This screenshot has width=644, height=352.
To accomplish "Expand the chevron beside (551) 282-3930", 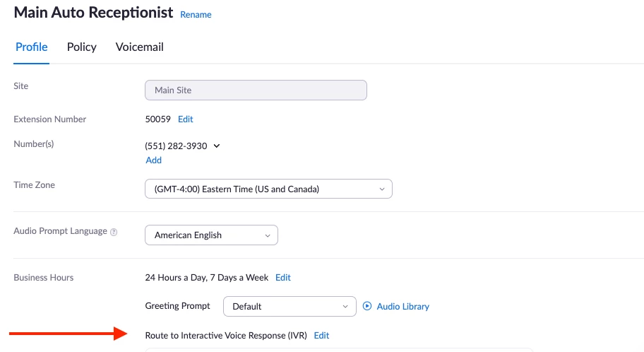I will pyautogui.click(x=217, y=146).
